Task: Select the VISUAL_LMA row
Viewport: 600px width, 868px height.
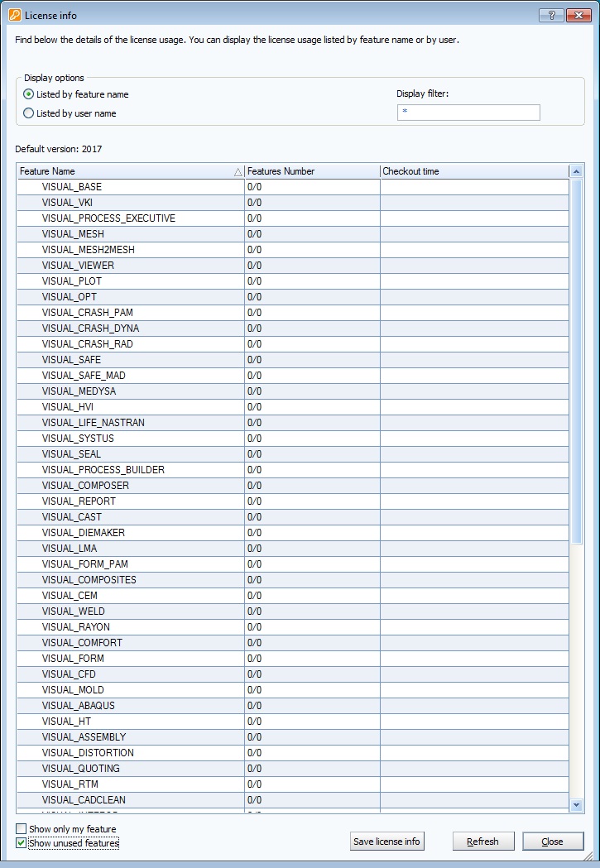Action: point(293,549)
